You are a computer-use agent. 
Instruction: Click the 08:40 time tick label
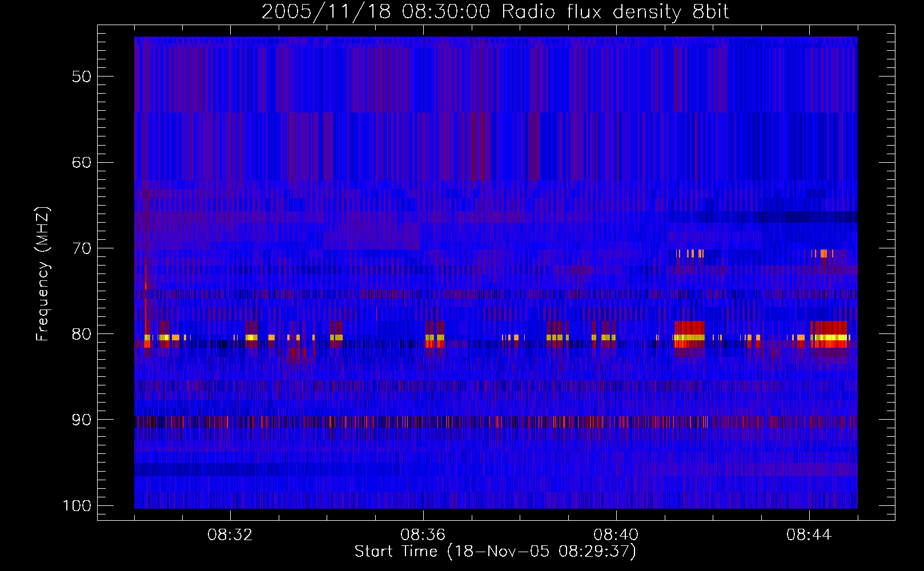[616, 535]
